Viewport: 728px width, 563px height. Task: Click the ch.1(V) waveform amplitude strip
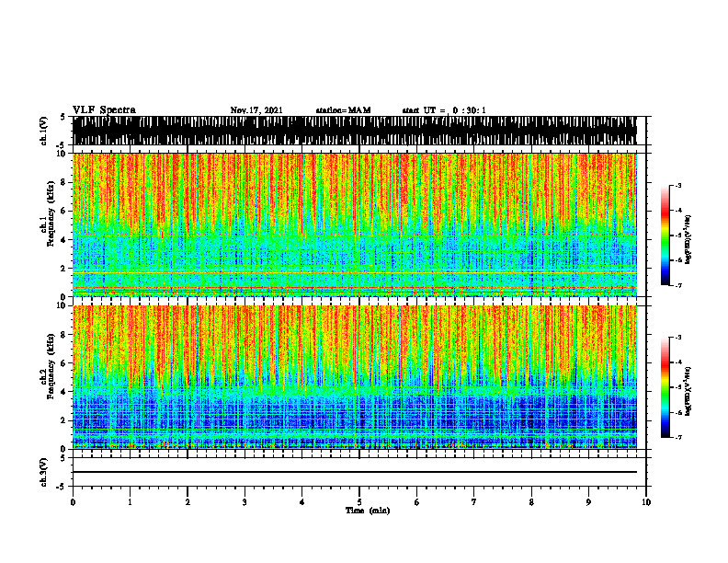pos(354,131)
